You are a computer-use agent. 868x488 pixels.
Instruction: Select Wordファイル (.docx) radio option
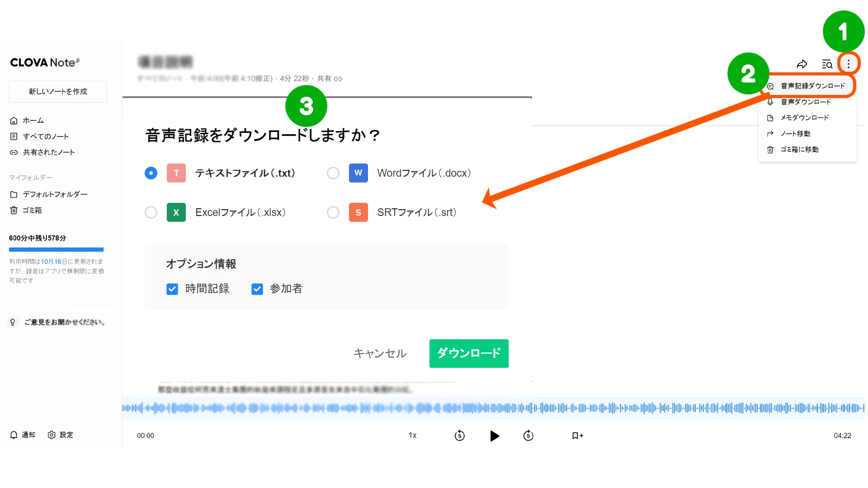333,173
